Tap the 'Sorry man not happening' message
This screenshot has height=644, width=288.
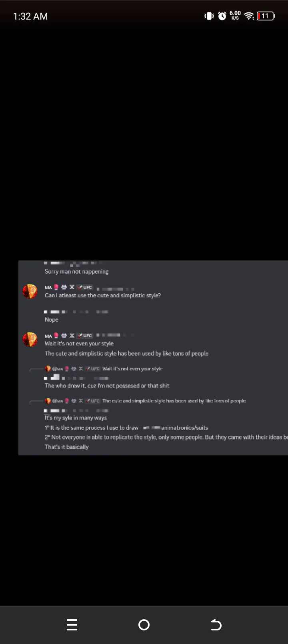[76, 272]
